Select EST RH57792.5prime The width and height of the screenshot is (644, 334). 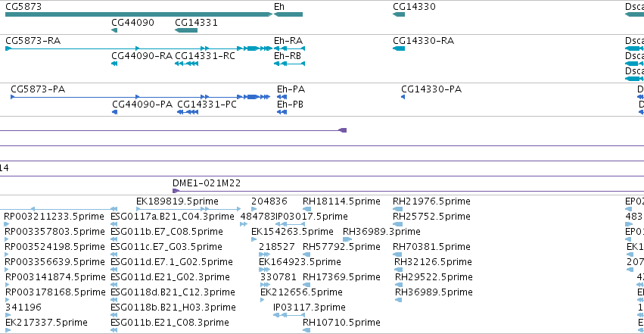(341, 247)
